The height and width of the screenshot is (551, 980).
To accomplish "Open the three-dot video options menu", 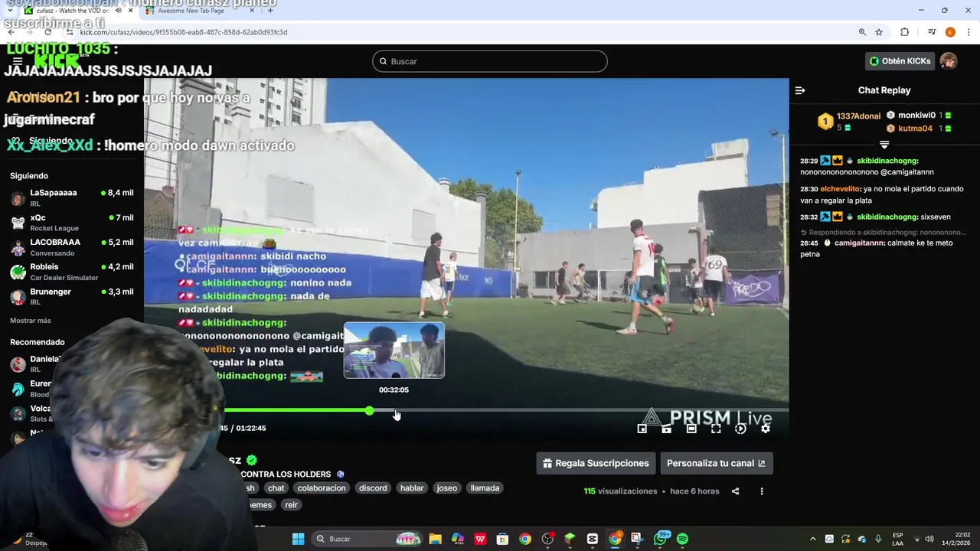I will [762, 491].
